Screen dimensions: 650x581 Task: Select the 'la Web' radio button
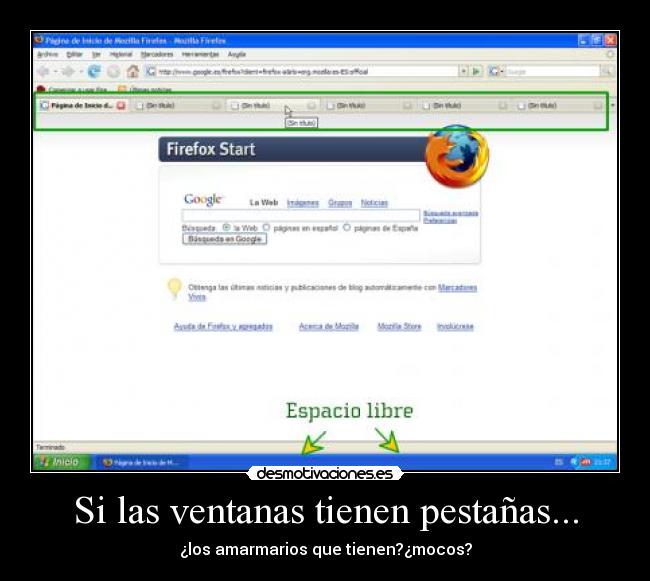click(226, 228)
